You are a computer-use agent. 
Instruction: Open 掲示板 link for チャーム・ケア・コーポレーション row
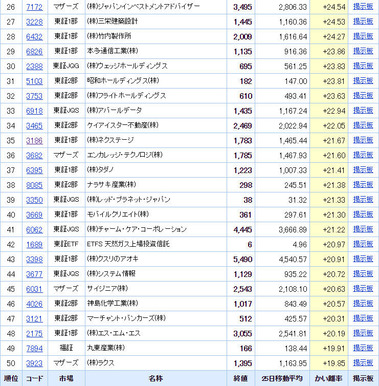pos(363,229)
